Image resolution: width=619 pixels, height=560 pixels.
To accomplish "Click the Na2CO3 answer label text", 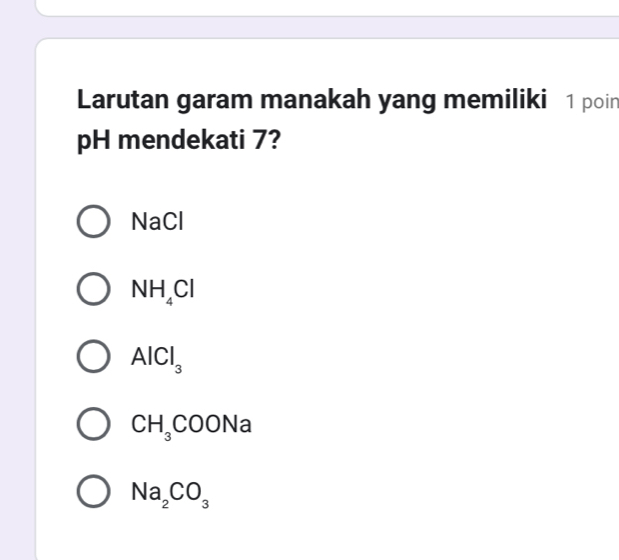I will tap(166, 493).
